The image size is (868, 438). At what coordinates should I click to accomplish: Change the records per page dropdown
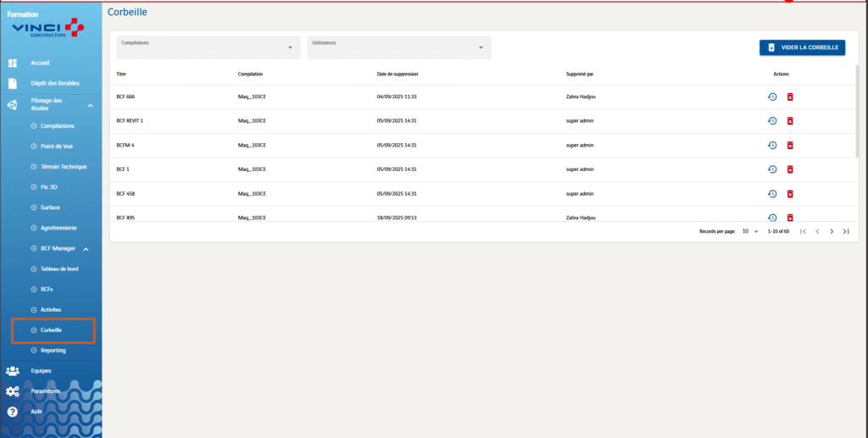(750, 231)
